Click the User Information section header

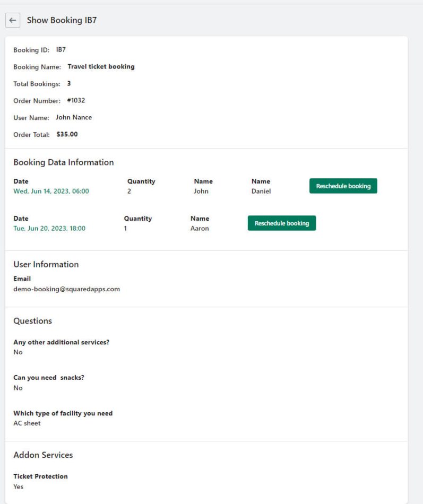[x=45, y=264]
